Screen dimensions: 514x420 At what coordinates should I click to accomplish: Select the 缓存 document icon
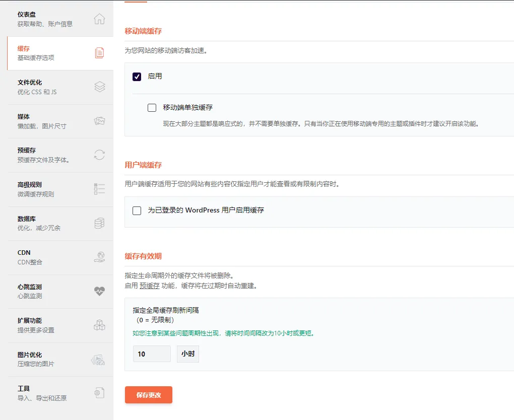pos(100,53)
